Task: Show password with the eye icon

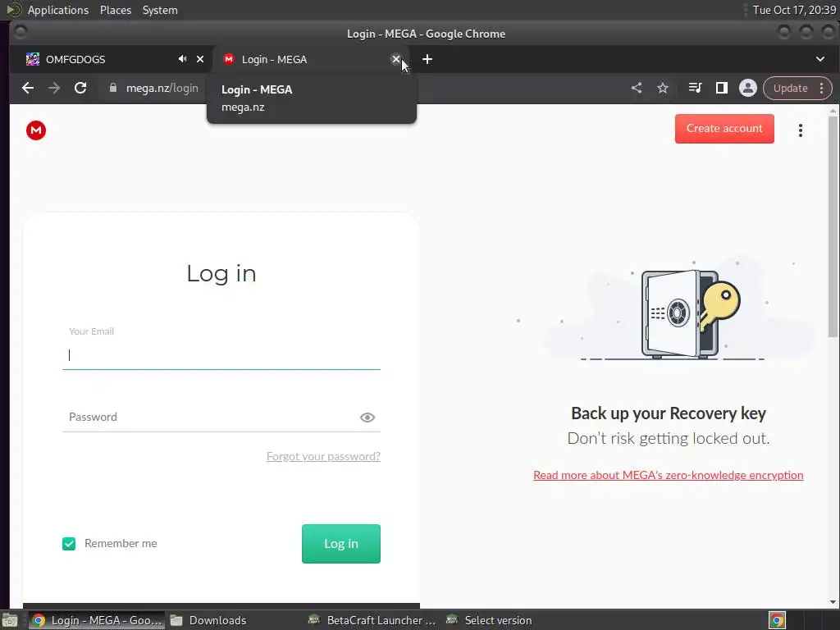Action: [367, 418]
